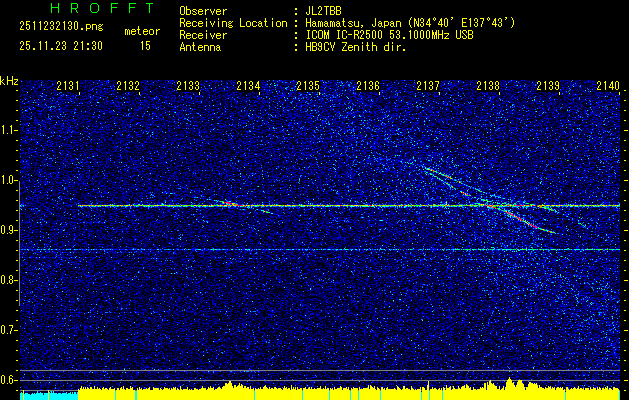Select the 2137 time marker
Viewport: 629px width, 400px height.
[x=428, y=86]
